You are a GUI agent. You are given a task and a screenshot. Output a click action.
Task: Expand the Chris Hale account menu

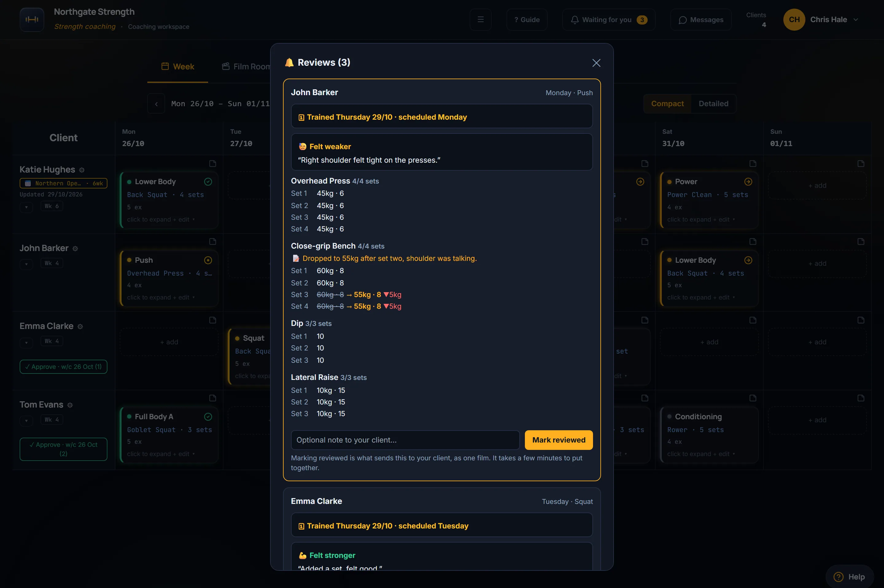click(x=821, y=20)
